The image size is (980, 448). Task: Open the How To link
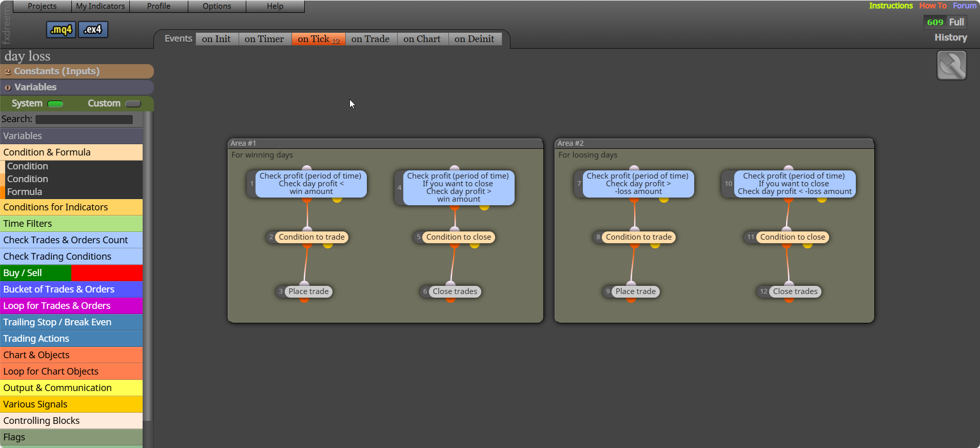click(933, 6)
